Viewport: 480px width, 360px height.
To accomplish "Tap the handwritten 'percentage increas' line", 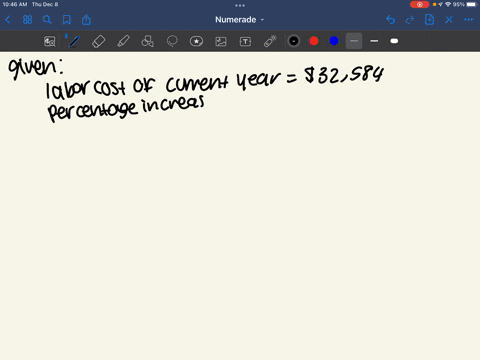I will (126, 108).
